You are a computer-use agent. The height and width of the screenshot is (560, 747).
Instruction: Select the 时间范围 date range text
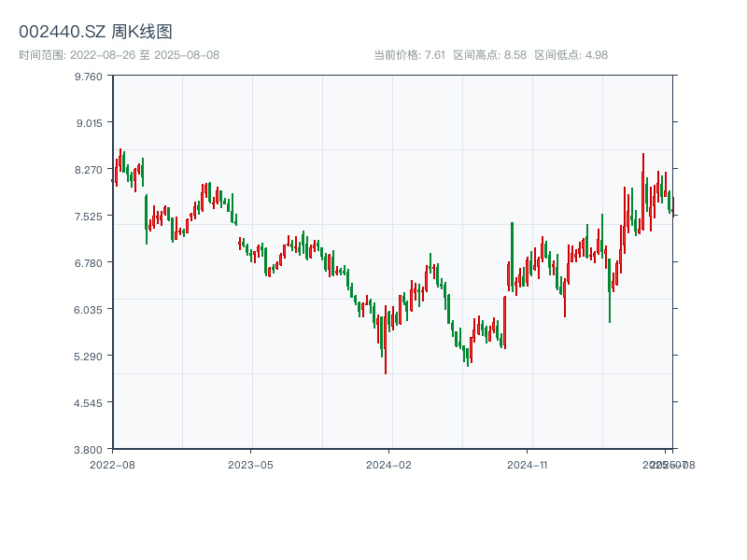click(120, 55)
